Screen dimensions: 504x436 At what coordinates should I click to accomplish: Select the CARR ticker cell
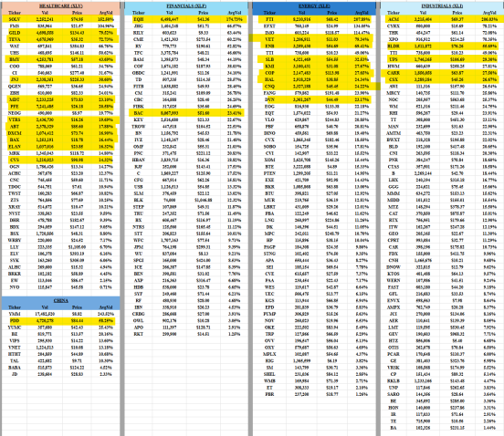394,73
